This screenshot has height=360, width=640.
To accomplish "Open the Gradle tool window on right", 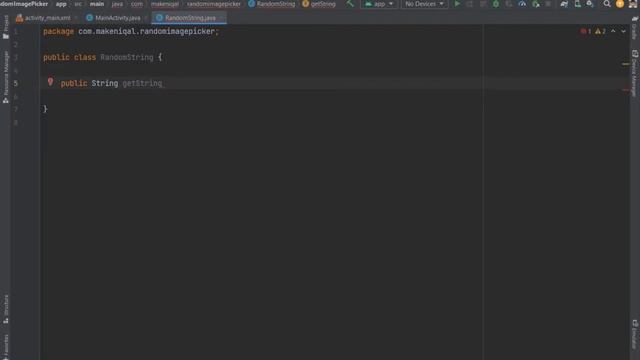I will (x=634, y=28).
